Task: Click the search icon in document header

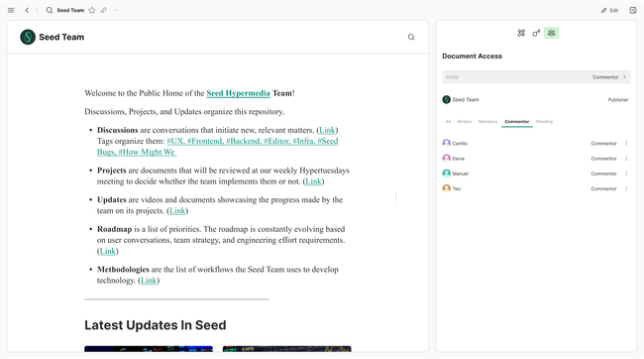Action: (x=411, y=37)
